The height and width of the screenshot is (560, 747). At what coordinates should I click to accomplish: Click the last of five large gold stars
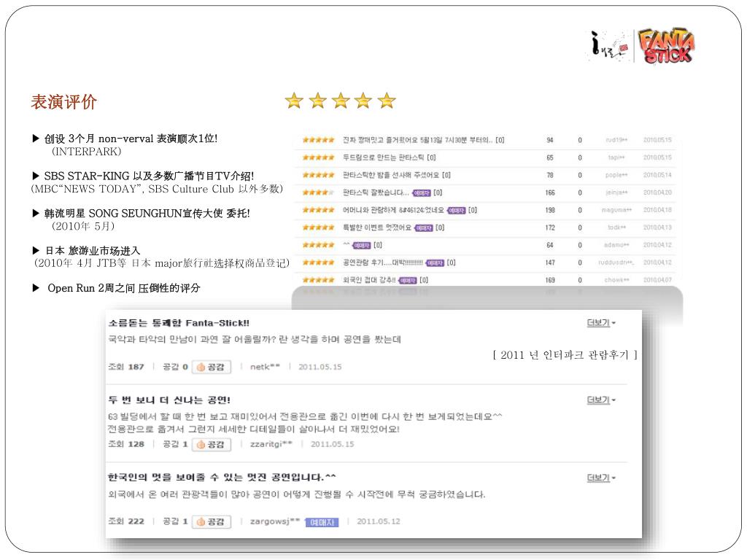[387, 101]
